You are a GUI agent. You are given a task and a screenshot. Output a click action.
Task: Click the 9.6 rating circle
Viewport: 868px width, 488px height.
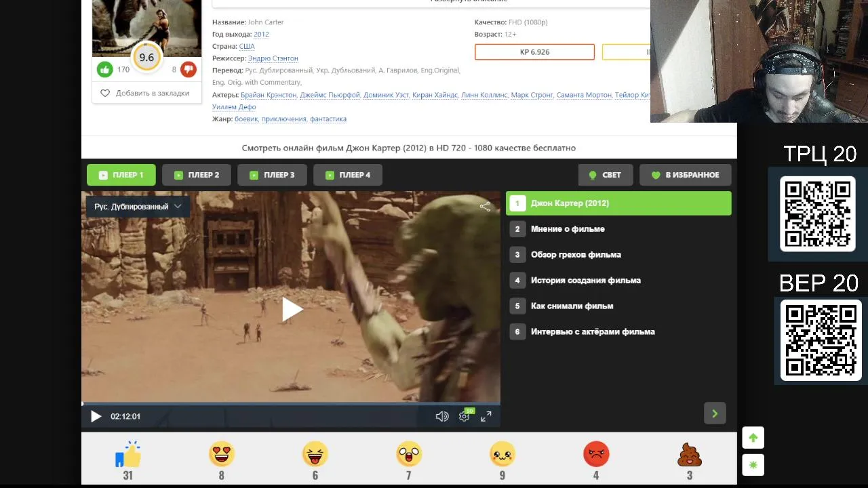(146, 58)
